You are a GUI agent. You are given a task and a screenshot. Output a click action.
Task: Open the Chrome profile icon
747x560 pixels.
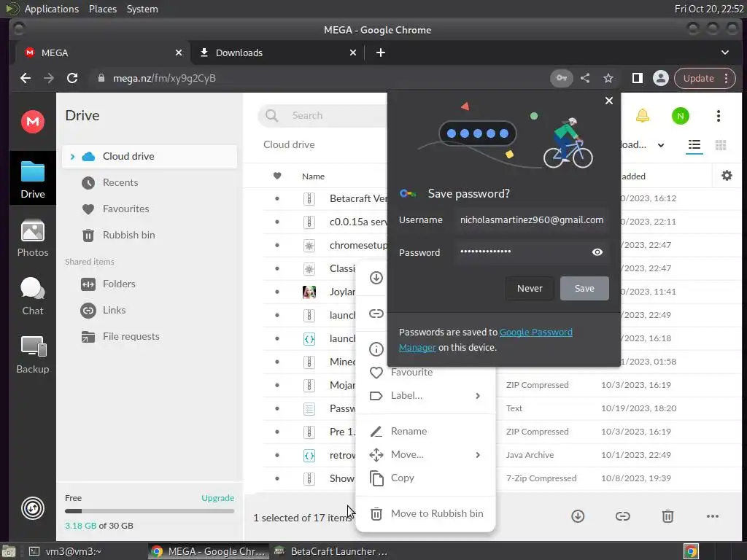pyautogui.click(x=660, y=78)
